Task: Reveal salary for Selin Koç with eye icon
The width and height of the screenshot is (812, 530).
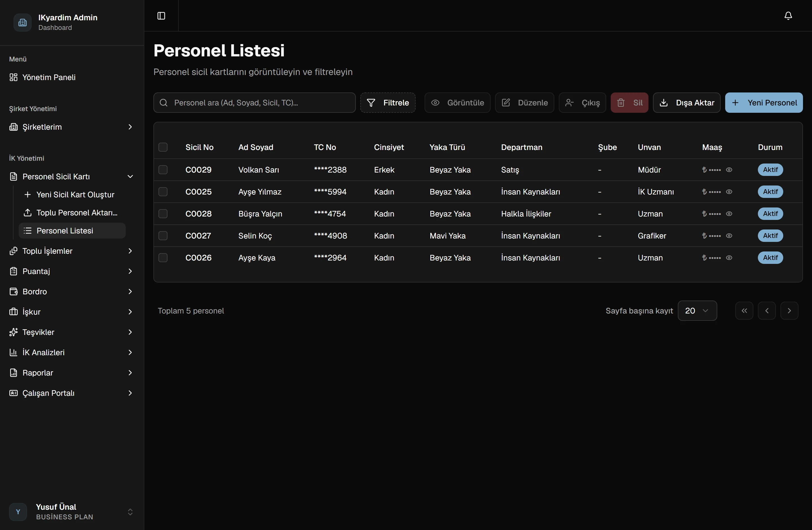Action: coord(729,236)
